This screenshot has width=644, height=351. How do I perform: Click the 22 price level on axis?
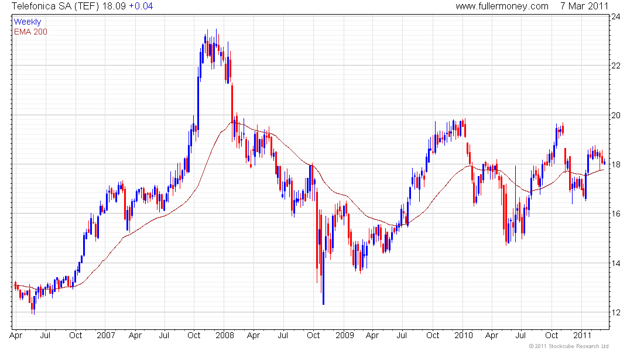pos(616,66)
